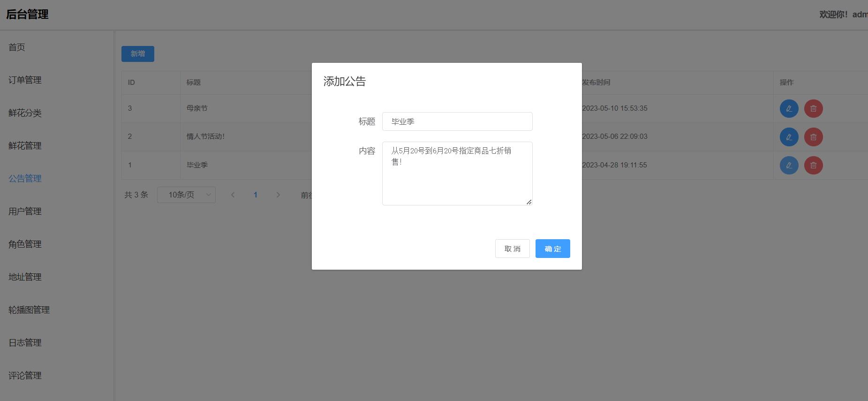The height and width of the screenshot is (401, 868).
Task: Cancel the dialog with 取消
Action: 513,249
